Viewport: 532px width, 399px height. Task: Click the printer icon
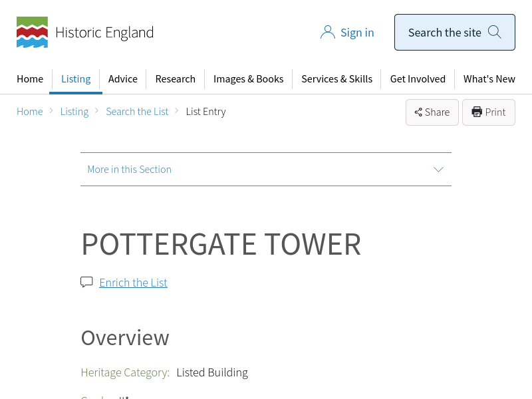point(477,112)
